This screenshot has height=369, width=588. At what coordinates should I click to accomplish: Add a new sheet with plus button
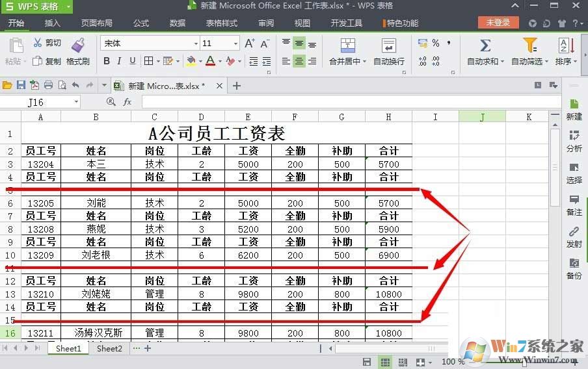click(148, 348)
